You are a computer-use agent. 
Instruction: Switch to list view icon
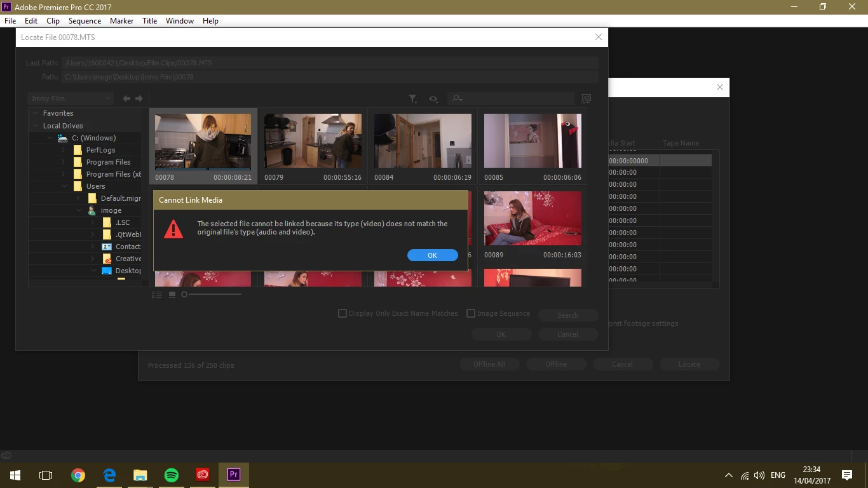157,294
